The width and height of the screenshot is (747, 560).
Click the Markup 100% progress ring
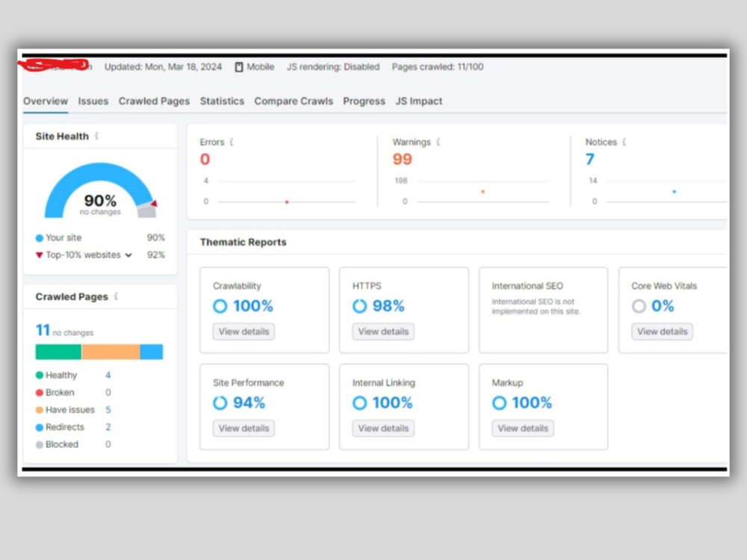coord(499,403)
